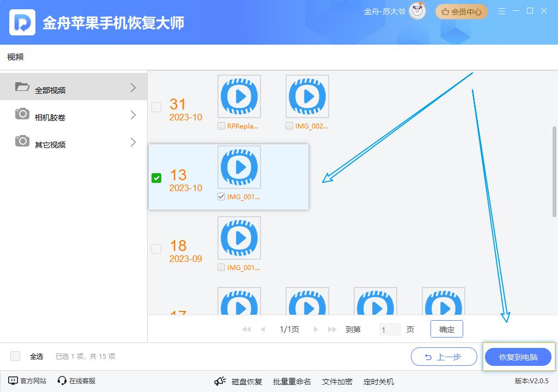Open the IMG_002 video thumbnail
558x392 pixels.
(x=307, y=96)
